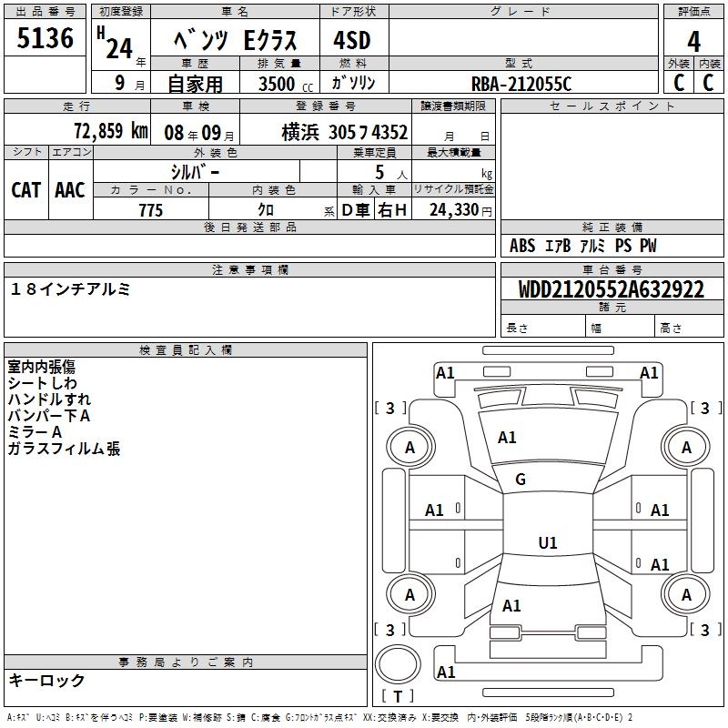Select the [T] marker below spare tire

(x=398, y=697)
